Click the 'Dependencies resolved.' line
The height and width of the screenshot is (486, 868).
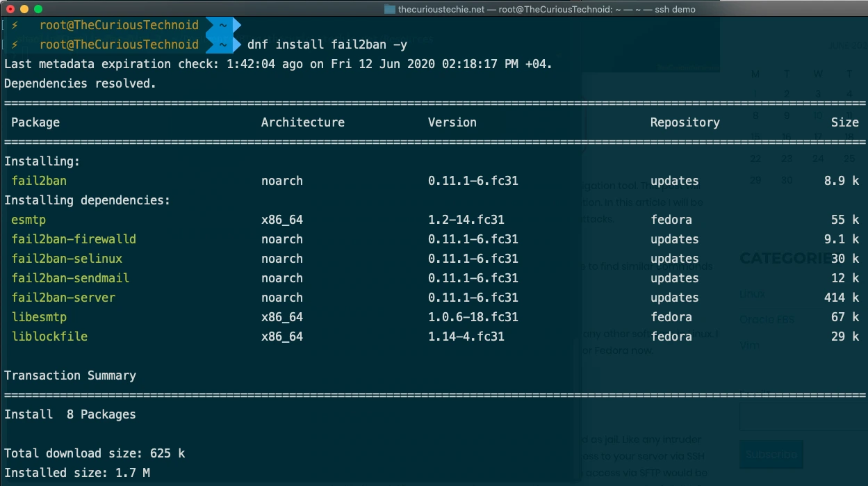click(x=81, y=83)
